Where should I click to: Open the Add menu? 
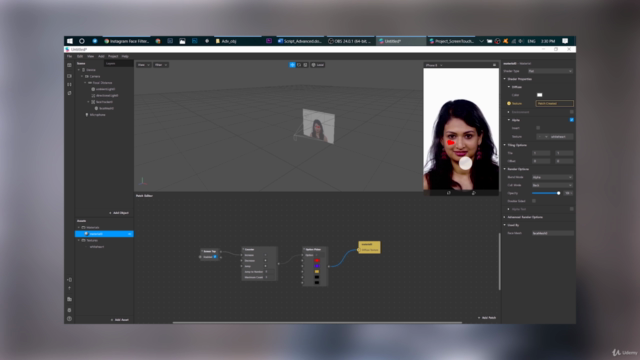click(101, 56)
